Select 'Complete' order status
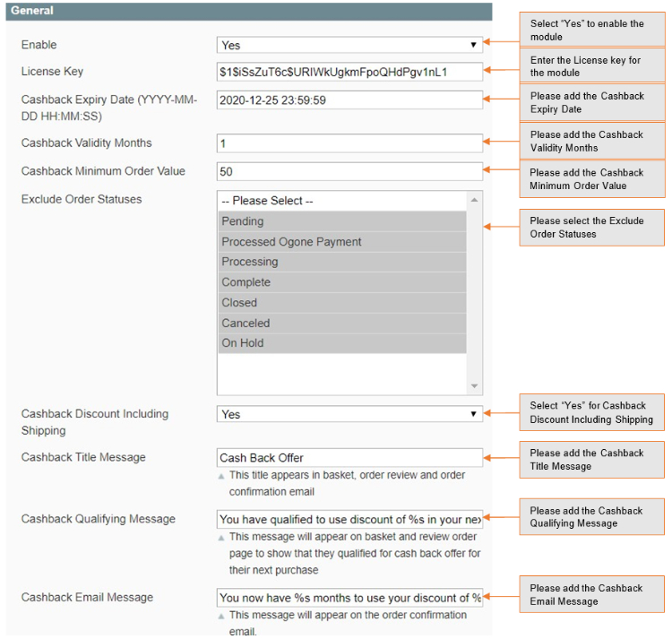The width and height of the screenshot is (672, 639). (x=342, y=282)
